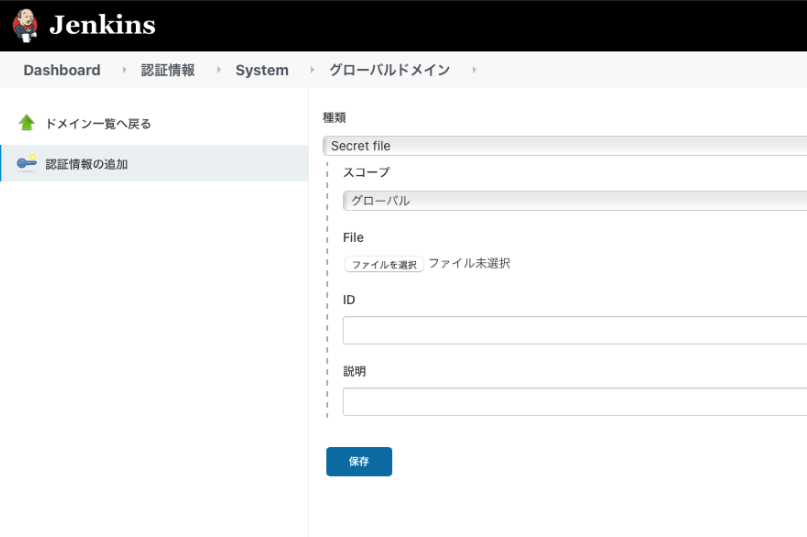Expand the chevron after 認証情報 breadcrumb
This screenshot has height=537, width=807.
tap(219, 70)
